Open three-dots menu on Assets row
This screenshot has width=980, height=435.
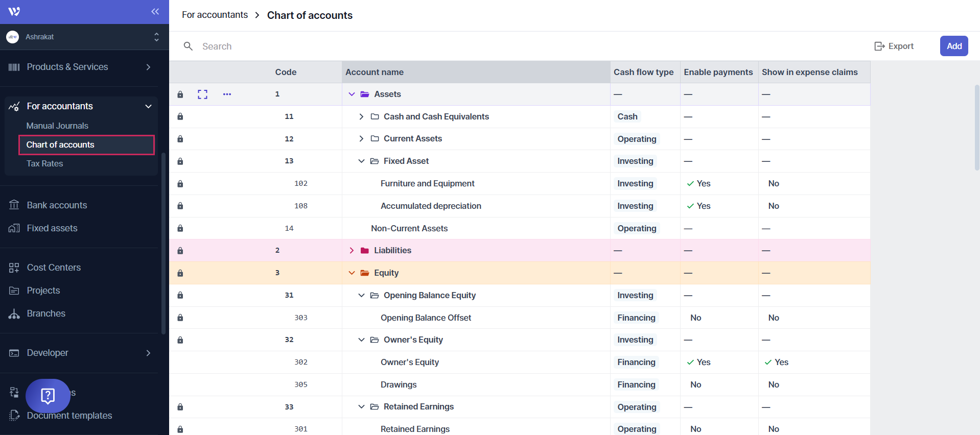tap(227, 94)
